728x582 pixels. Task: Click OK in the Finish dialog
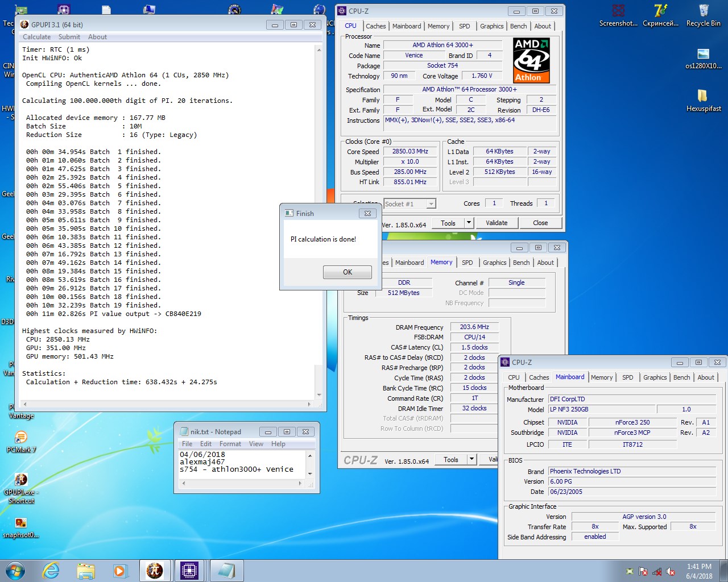pyautogui.click(x=348, y=272)
